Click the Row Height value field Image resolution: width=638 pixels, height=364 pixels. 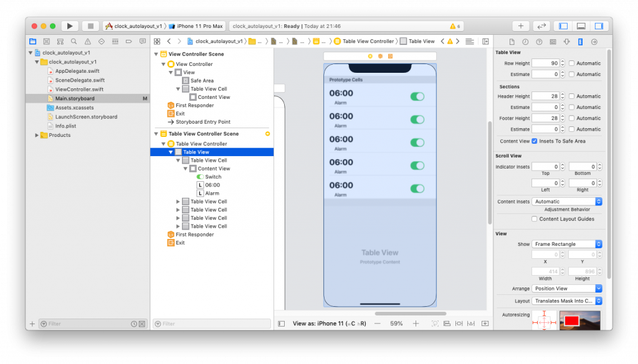pyautogui.click(x=545, y=63)
